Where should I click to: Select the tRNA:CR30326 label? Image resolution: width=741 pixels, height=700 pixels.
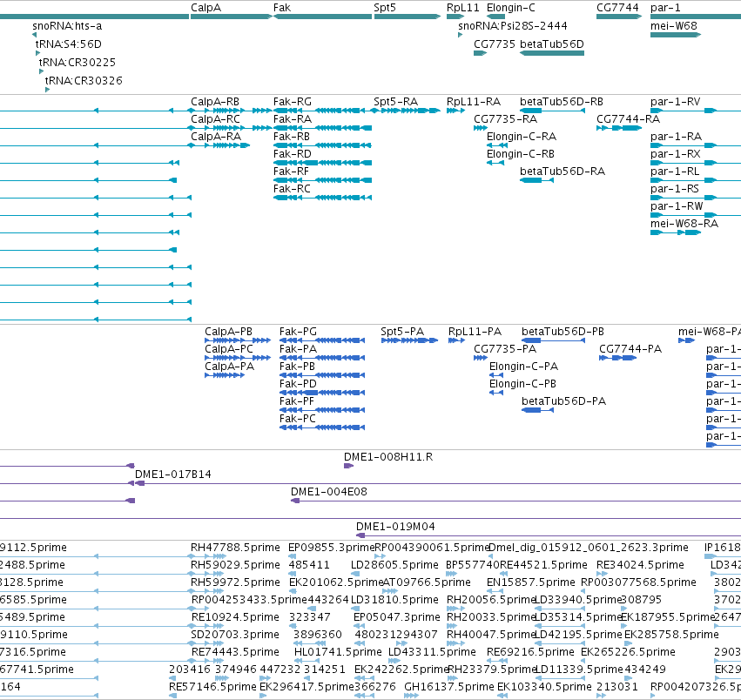[x=84, y=81]
